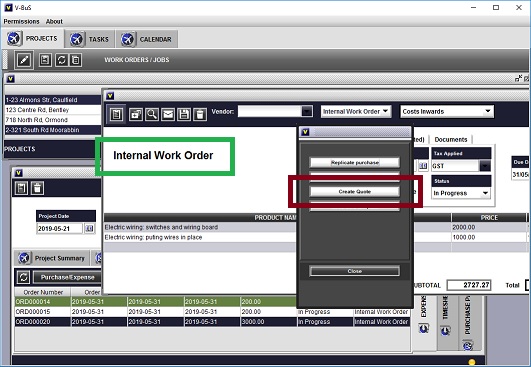Switch to the TASKS tab
Image resolution: width=531 pixels, height=367 pixels.
click(x=90, y=39)
